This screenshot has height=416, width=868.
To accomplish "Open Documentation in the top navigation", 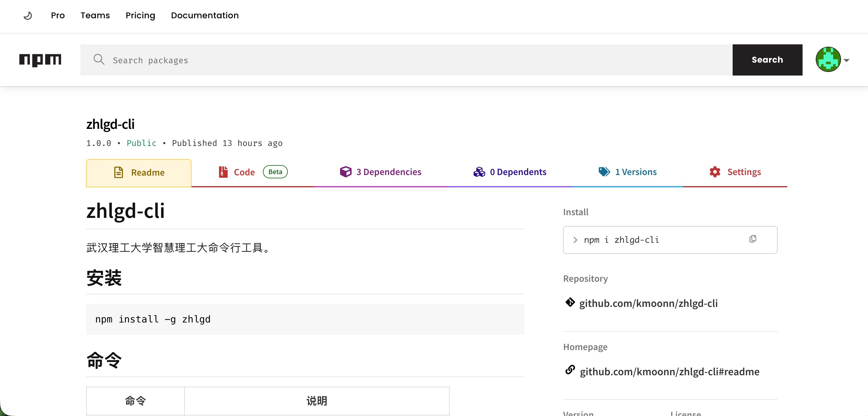I will click(204, 16).
